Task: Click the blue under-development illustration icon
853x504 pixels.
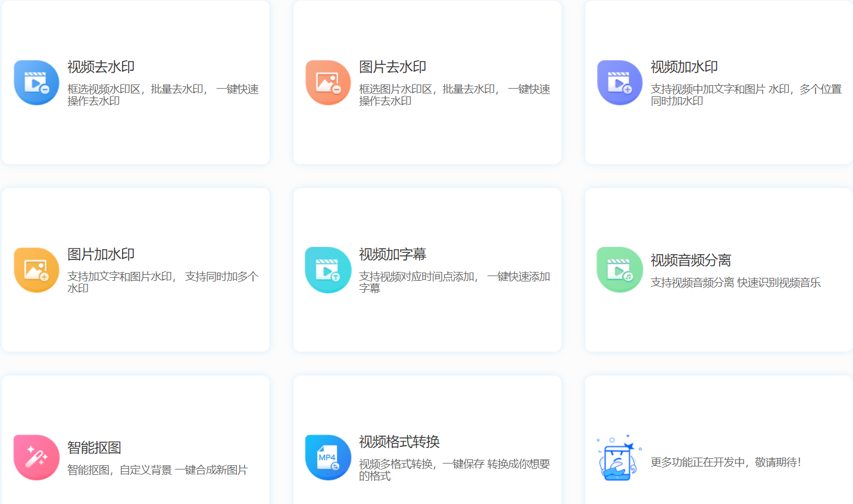Action: 619,458
